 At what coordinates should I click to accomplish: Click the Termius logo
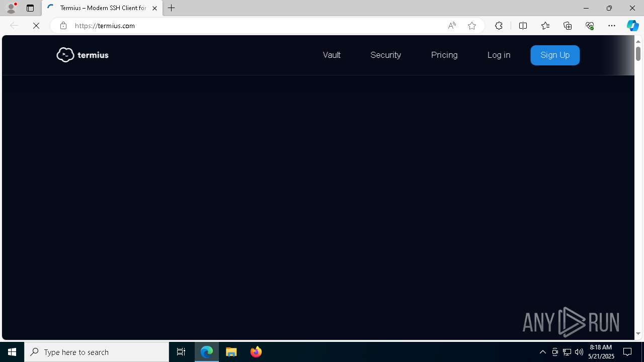click(x=83, y=54)
